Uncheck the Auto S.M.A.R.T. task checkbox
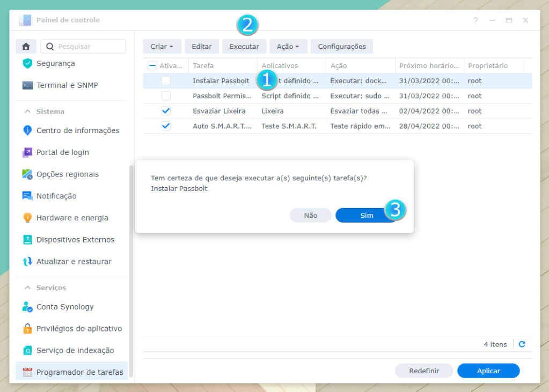This screenshot has width=549, height=392. tap(166, 126)
